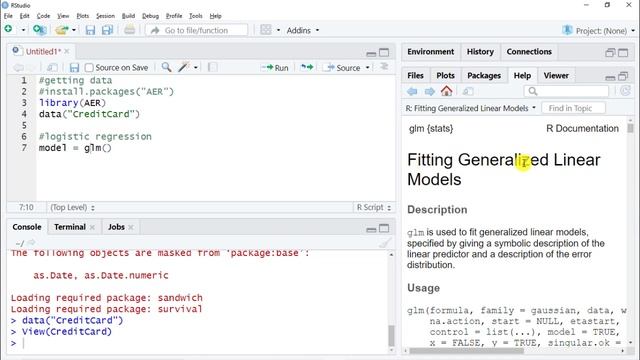This screenshot has height=360, width=640.
Task: Click the Code Tools magic wand icon
Action: point(184,67)
